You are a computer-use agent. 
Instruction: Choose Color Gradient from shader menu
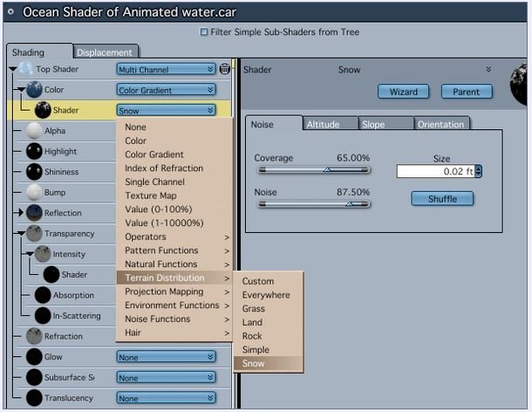(x=174, y=154)
